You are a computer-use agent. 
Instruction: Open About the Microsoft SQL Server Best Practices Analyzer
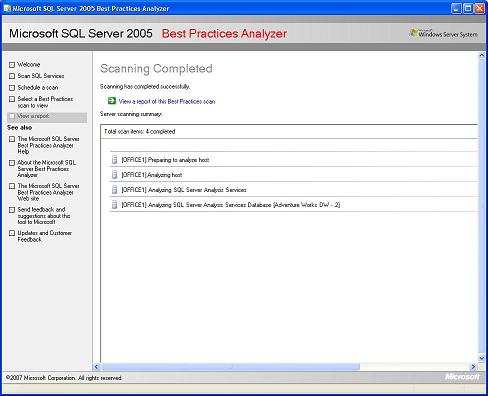[46, 169]
